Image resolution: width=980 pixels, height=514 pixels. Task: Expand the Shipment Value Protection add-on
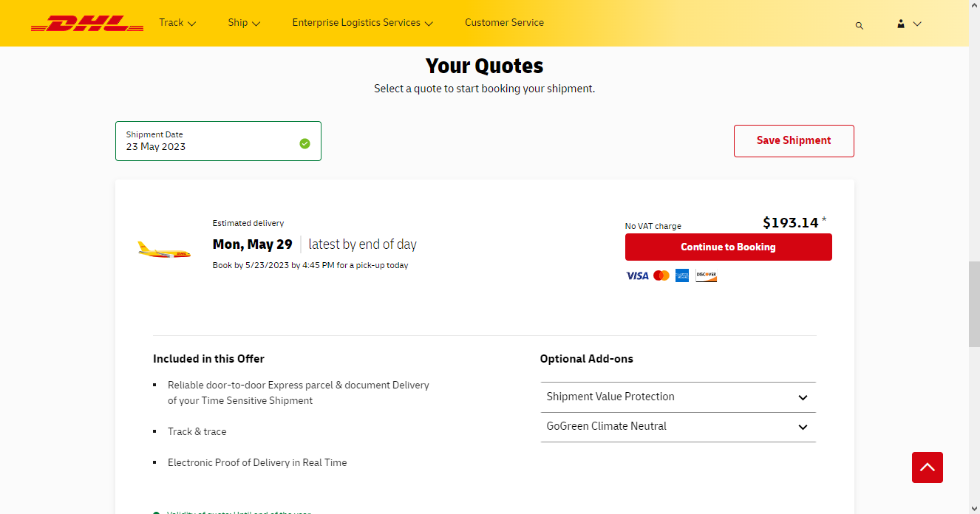pyautogui.click(x=678, y=397)
